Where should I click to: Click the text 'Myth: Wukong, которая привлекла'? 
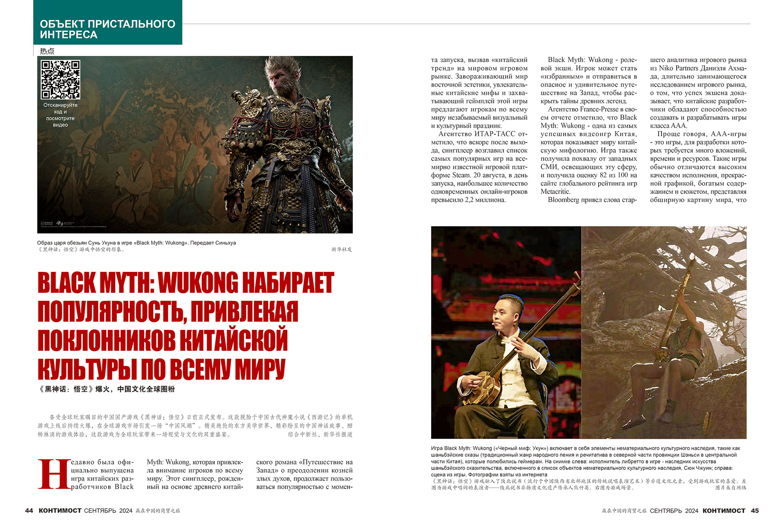[x=195, y=466]
